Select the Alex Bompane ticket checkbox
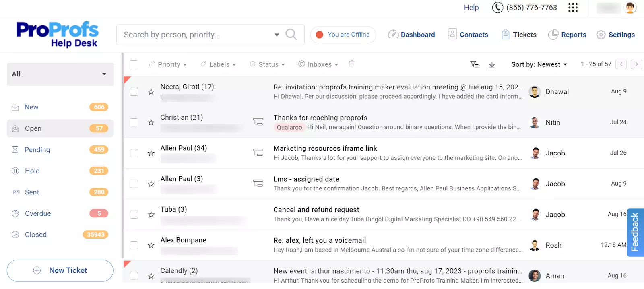The width and height of the screenshot is (644, 289). pos(134,245)
